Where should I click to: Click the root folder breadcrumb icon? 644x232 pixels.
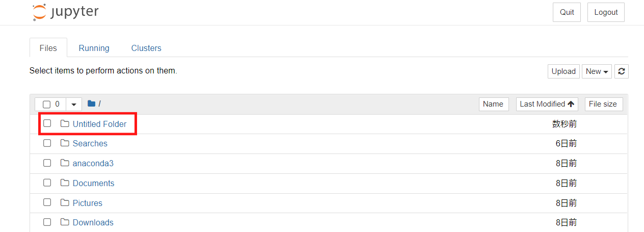coord(92,104)
